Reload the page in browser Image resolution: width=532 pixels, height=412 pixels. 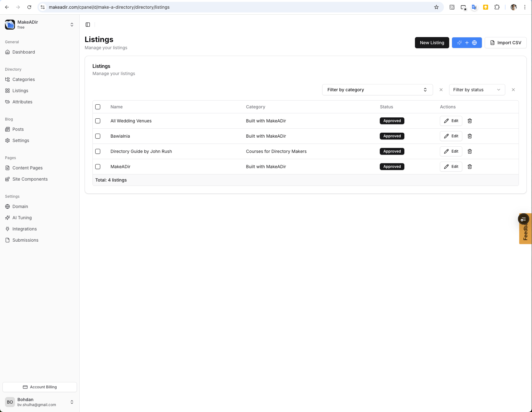tap(29, 7)
